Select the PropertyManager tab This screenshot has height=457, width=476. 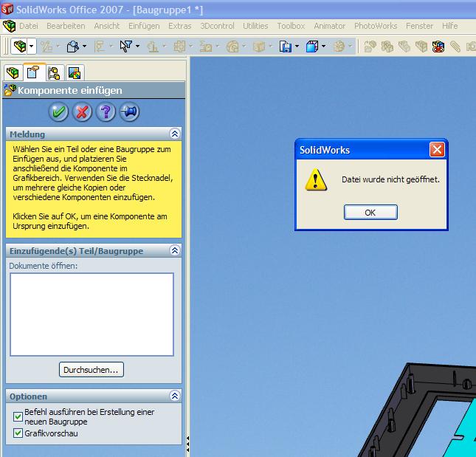(33, 72)
